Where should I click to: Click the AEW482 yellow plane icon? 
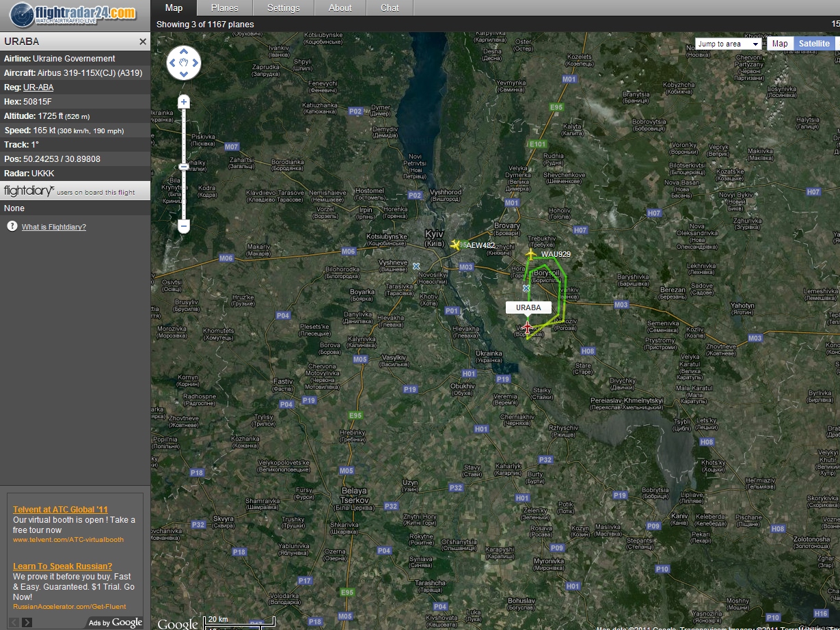click(456, 245)
